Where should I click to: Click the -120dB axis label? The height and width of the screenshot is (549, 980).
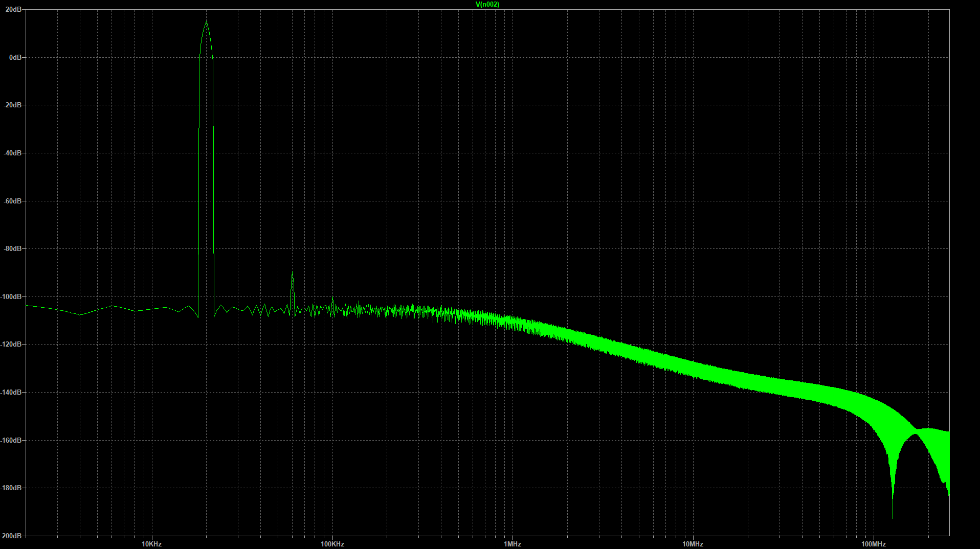tap(11, 344)
